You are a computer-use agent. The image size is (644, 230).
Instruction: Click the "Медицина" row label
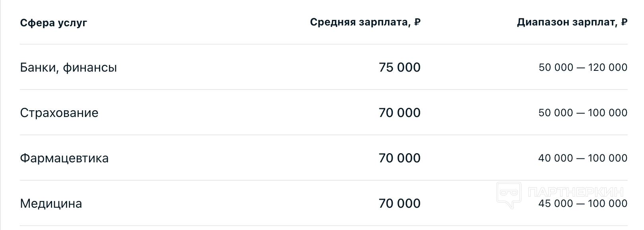(51, 204)
